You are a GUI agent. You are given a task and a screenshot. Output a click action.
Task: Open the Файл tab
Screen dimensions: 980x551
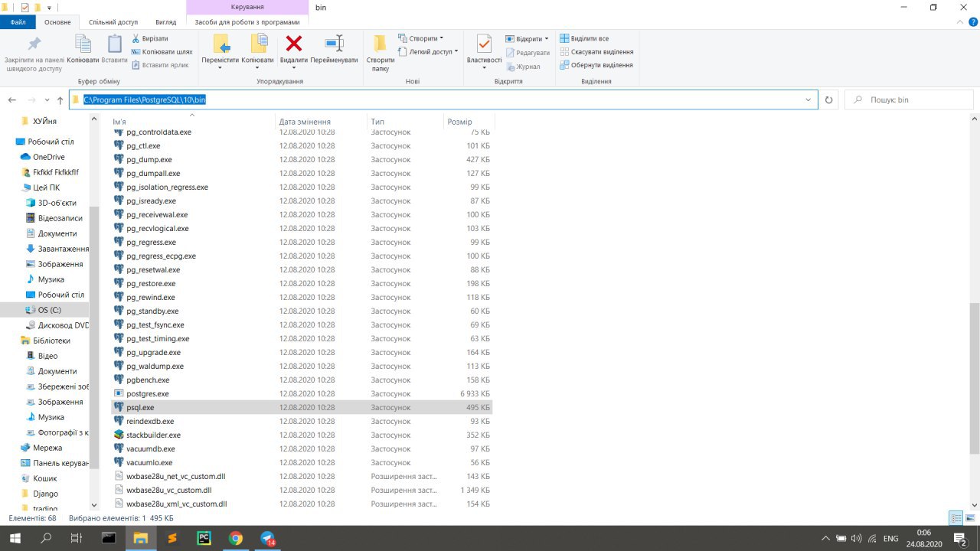(18, 22)
